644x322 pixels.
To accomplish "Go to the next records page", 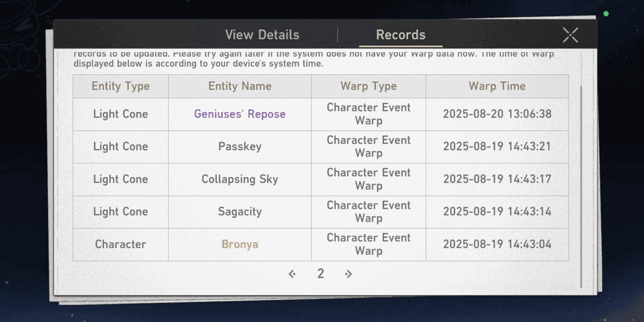I will 348,274.
